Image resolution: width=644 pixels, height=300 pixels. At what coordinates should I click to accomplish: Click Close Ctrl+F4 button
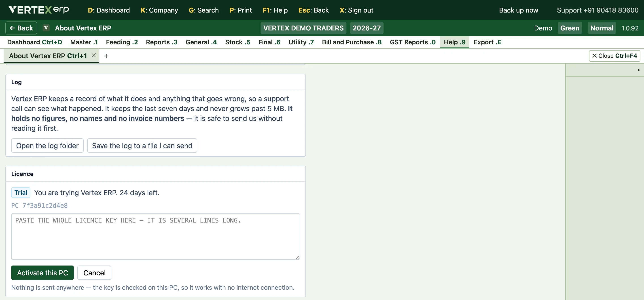point(614,56)
